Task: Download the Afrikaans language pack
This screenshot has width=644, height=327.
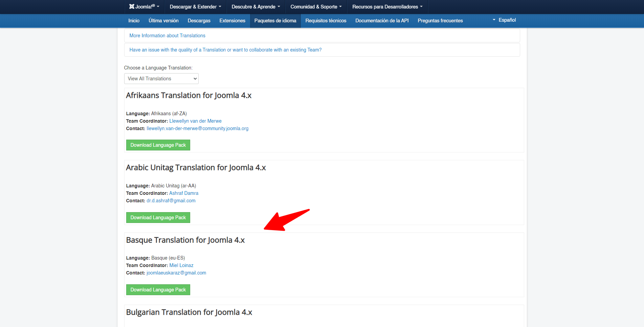Action: pos(158,145)
